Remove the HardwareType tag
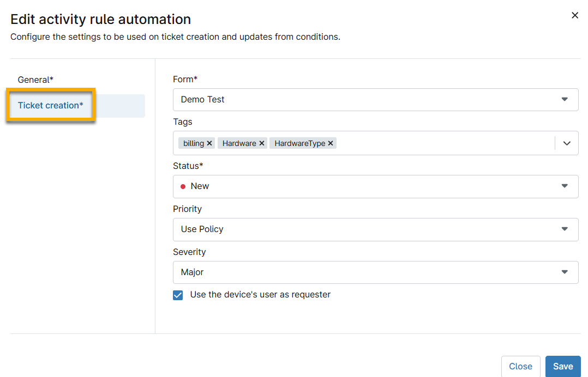This screenshot has height=377, width=588. (x=330, y=143)
